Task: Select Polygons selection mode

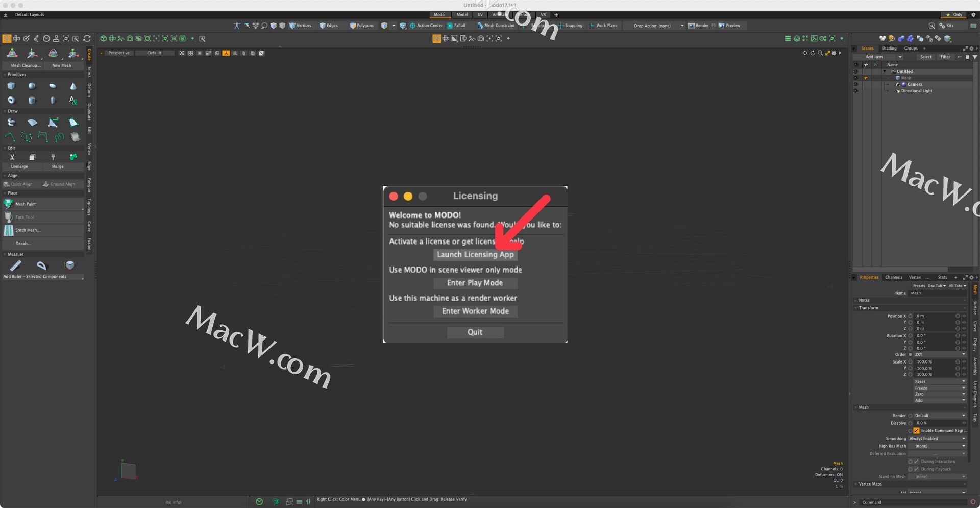Action: pos(361,26)
